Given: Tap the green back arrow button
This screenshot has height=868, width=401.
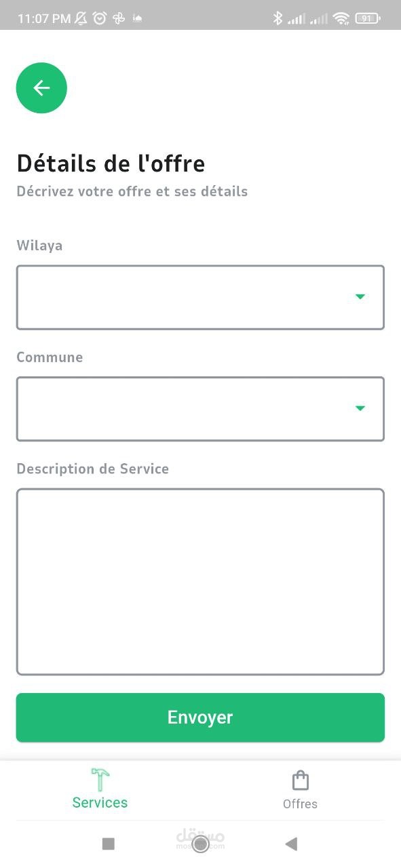Looking at the screenshot, I should click(41, 87).
